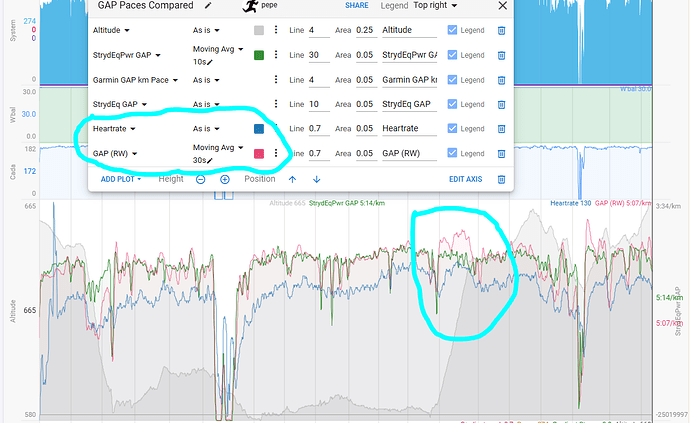
Task: Open more options for Altitude row
Action: click(276, 29)
